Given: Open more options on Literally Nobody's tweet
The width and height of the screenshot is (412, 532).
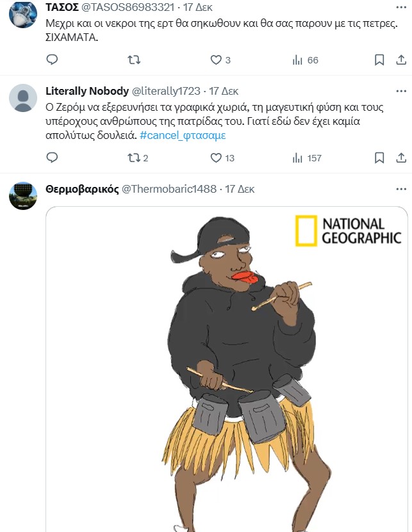Looking at the screenshot, I should 401,91.
